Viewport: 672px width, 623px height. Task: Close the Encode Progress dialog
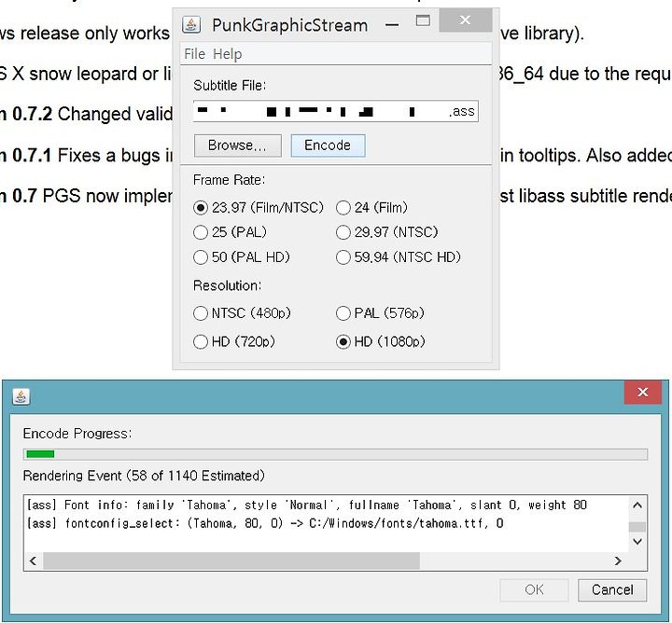[x=642, y=392]
